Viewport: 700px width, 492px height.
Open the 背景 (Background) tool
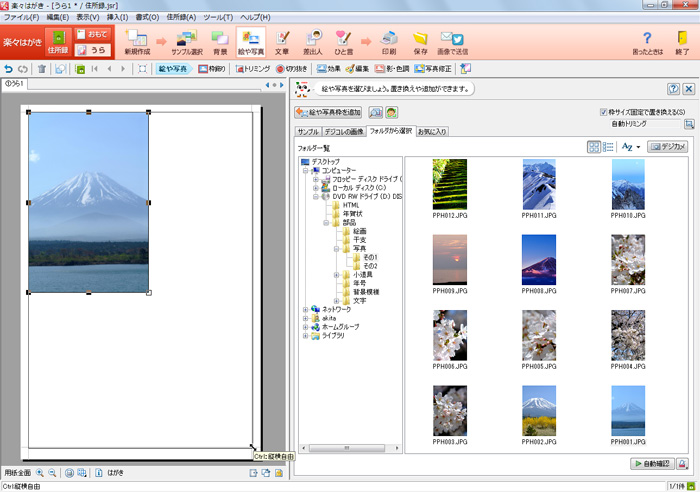[219, 42]
